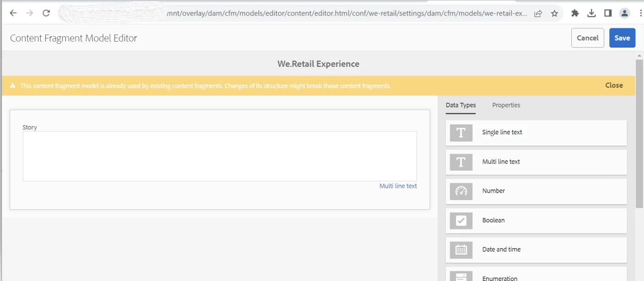The height and width of the screenshot is (281, 644).
Task: Switch to the Properties tab
Action: click(x=506, y=105)
